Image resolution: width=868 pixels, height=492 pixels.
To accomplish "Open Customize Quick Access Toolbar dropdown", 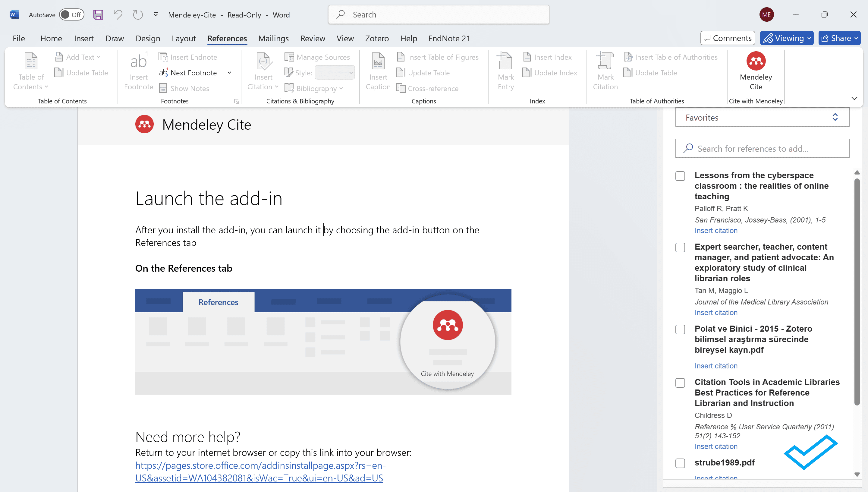I will point(156,14).
